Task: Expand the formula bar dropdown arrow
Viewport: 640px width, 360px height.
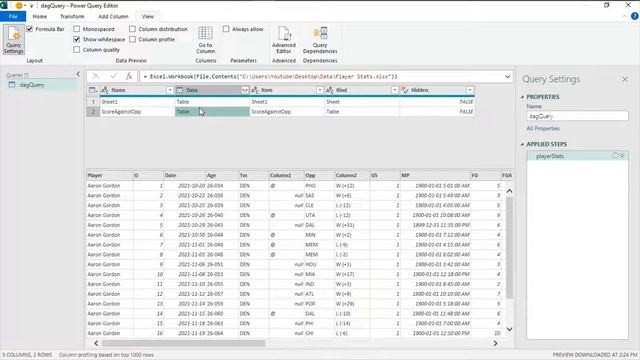Action: click(x=507, y=76)
